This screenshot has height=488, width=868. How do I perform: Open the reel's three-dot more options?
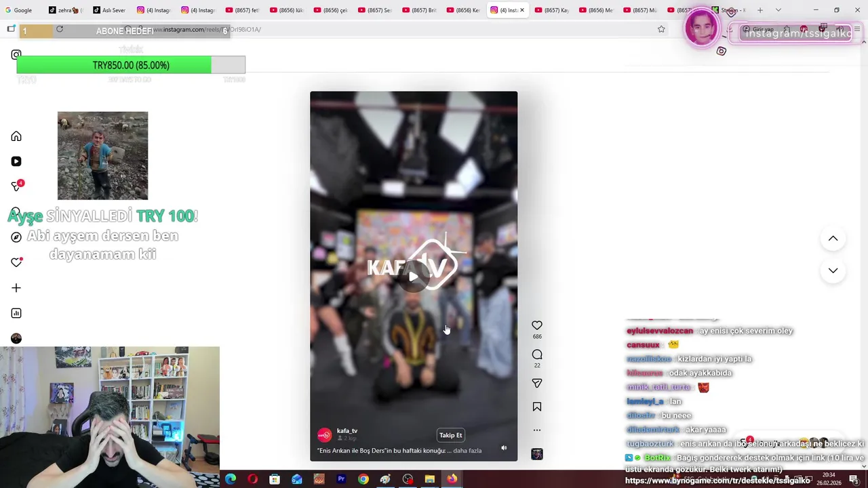[537, 430]
